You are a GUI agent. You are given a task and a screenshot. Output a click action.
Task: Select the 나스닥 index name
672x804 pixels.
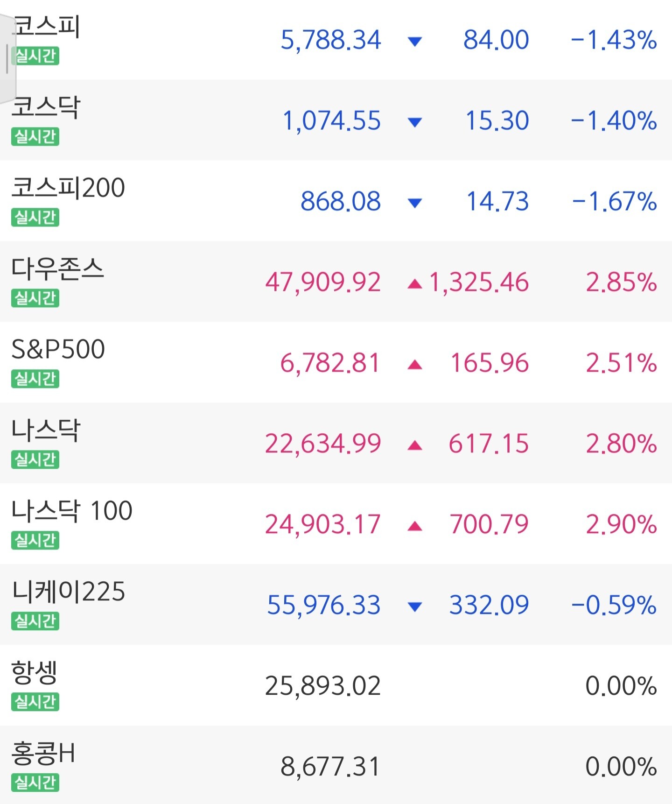(46, 430)
